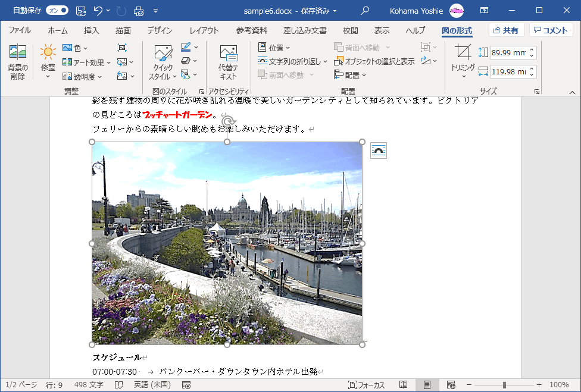Toggle the 自動保存 (AutoSave) switch
581x392 pixels.
[x=57, y=11]
